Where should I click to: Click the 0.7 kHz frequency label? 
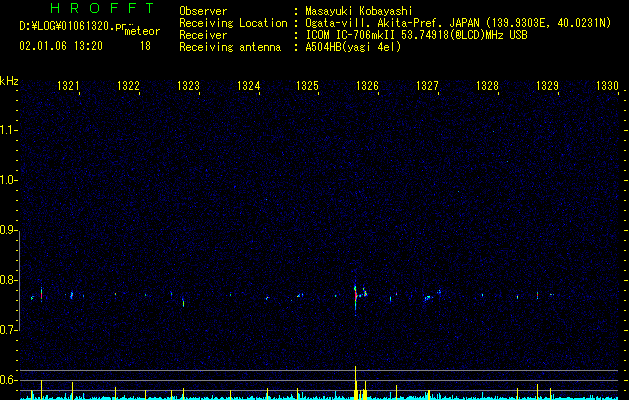point(8,330)
